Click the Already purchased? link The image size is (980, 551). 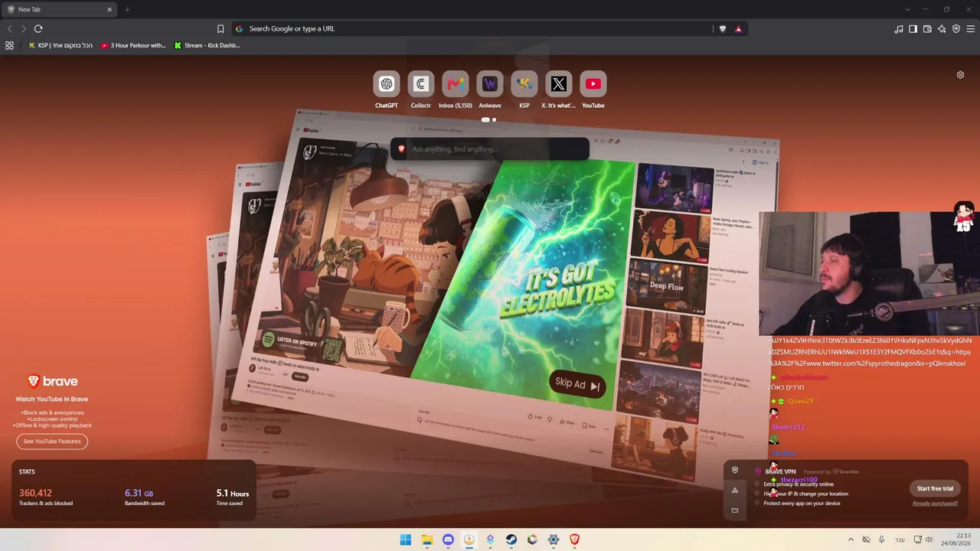[x=935, y=504]
